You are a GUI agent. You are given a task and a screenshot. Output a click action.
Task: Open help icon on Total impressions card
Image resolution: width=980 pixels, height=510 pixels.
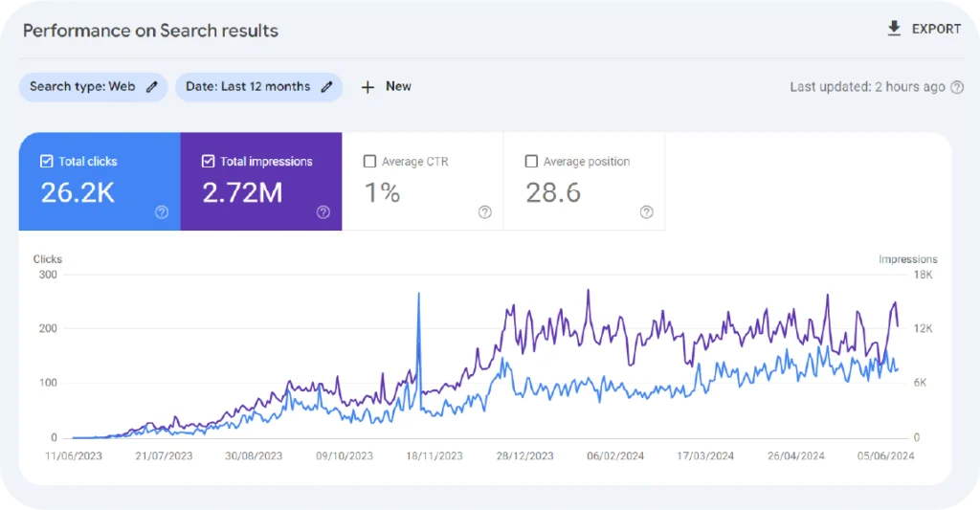323,212
